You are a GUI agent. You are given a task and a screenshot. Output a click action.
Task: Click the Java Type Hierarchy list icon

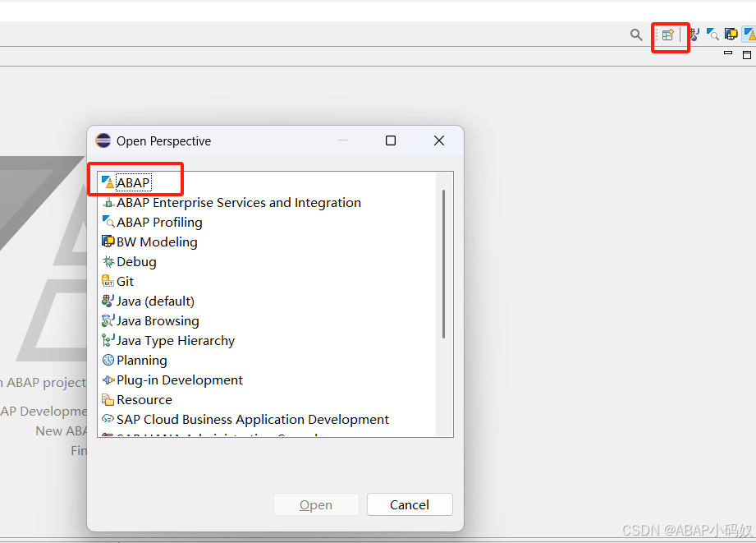point(108,340)
